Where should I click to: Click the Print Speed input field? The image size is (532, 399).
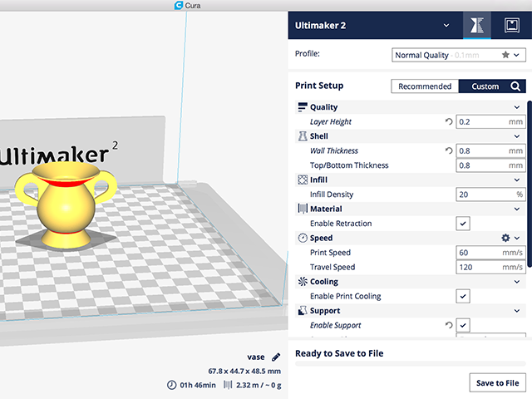click(x=490, y=253)
